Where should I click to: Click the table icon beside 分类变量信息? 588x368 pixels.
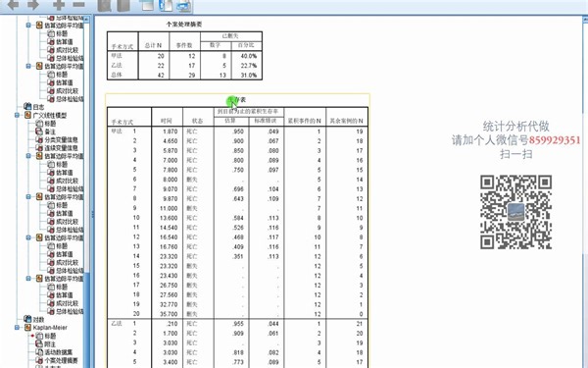pyautogui.click(x=39, y=139)
